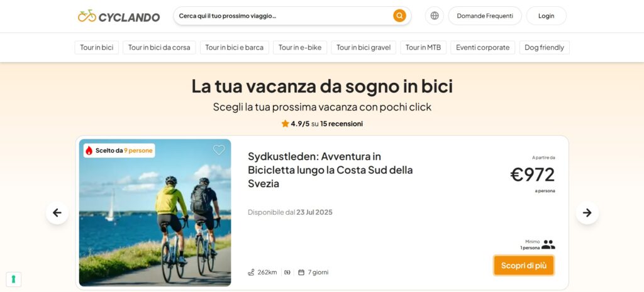Click the minimum persons group icon
644x292 pixels.
pyautogui.click(x=548, y=244)
